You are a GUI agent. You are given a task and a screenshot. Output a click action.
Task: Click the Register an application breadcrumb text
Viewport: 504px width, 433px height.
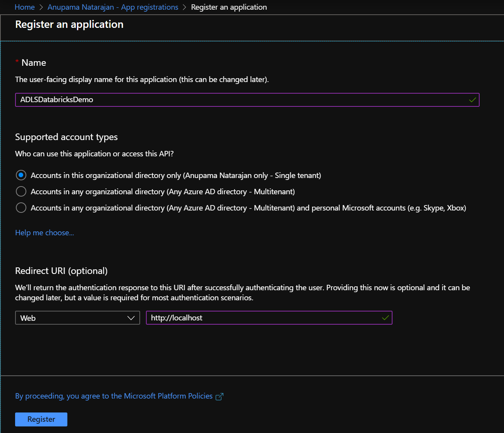(229, 7)
